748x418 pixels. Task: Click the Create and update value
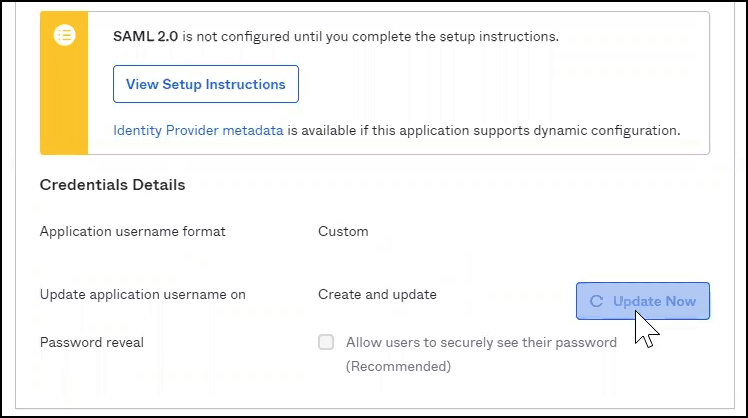pyautogui.click(x=377, y=295)
